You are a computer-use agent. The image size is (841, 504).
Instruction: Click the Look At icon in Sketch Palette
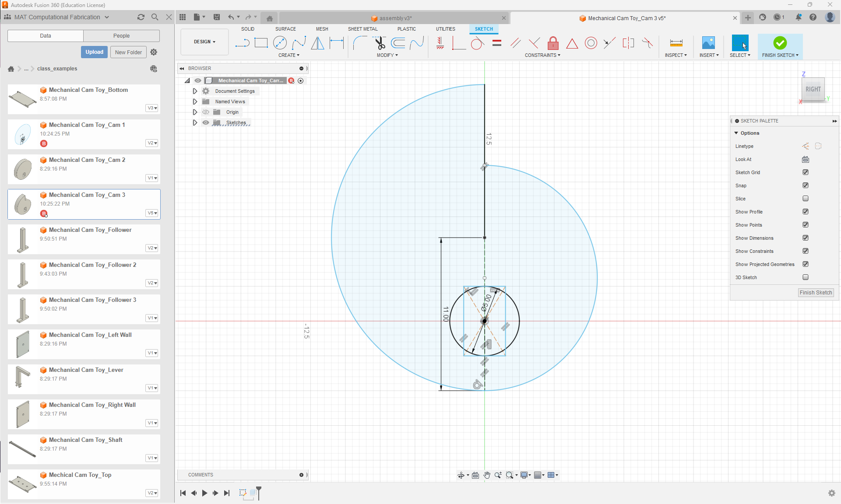(x=806, y=159)
